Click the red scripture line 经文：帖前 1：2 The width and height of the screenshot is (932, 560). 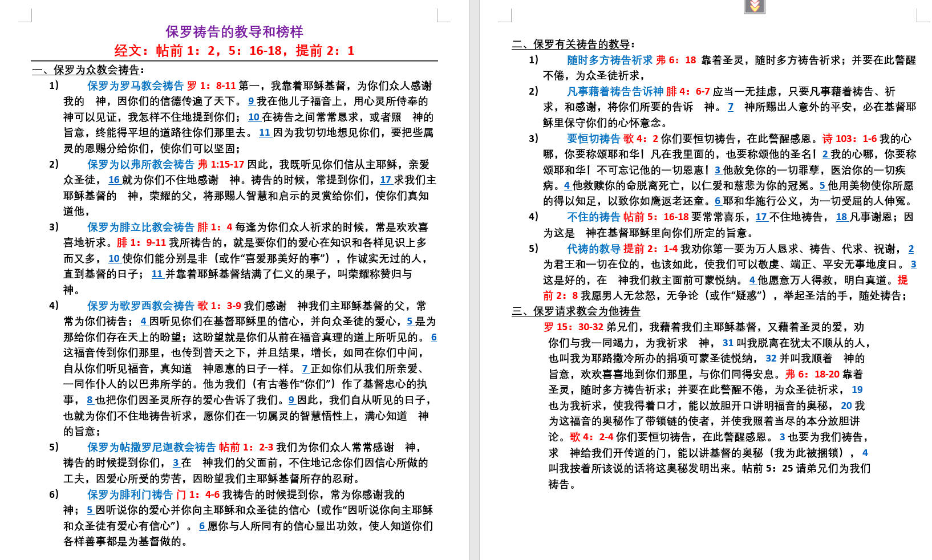pos(234,51)
